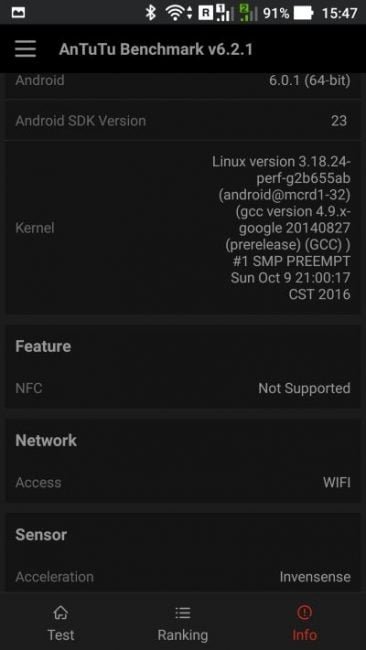Tap the battery indicator icon
This screenshot has height=650, width=366.
coord(303,13)
